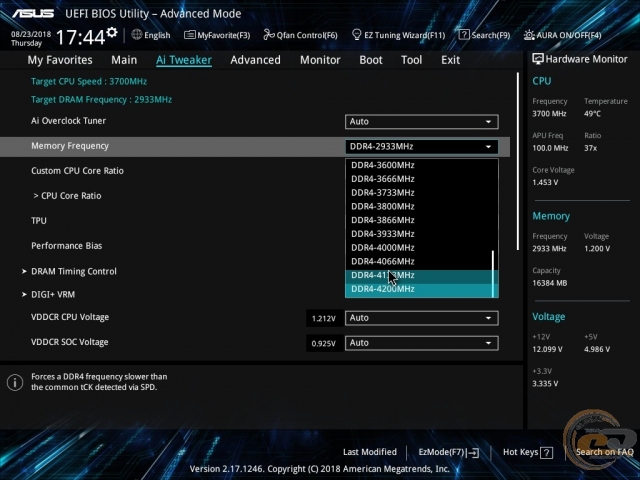Viewport: 640px width, 480px height.
Task: Open the Exit tab
Action: tap(450, 60)
